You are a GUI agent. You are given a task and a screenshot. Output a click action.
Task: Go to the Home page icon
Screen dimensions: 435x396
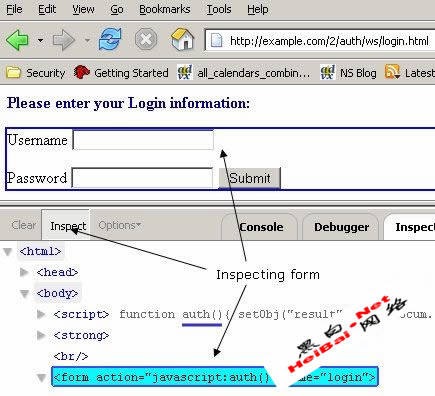point(182,39)
